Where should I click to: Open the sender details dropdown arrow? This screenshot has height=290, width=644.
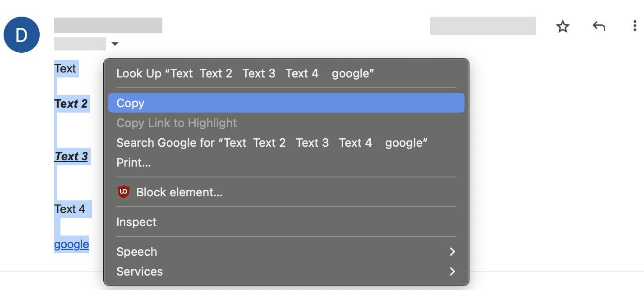tap(115, 44)
